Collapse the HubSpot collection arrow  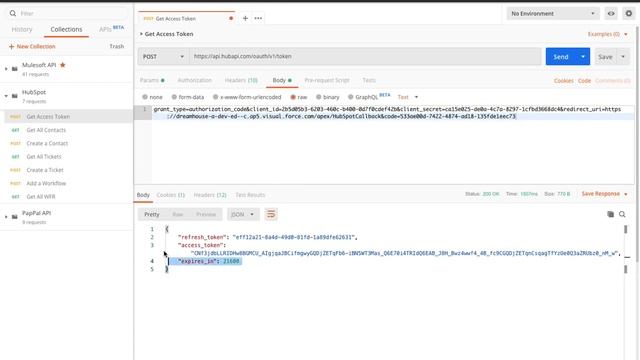pyautogui.click(x=6, y=96)
